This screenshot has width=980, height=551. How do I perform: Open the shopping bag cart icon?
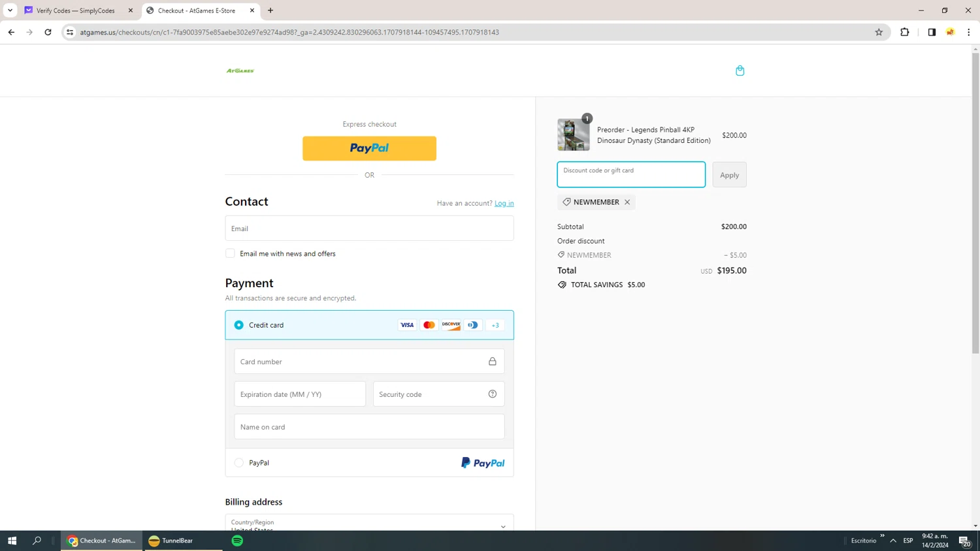(x=740, y=71)
